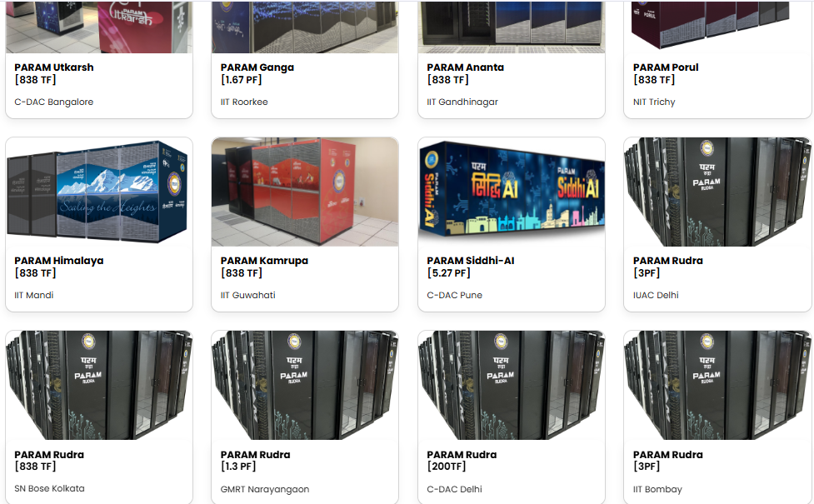Select the PARAM Ananta title

pos(465,67)
